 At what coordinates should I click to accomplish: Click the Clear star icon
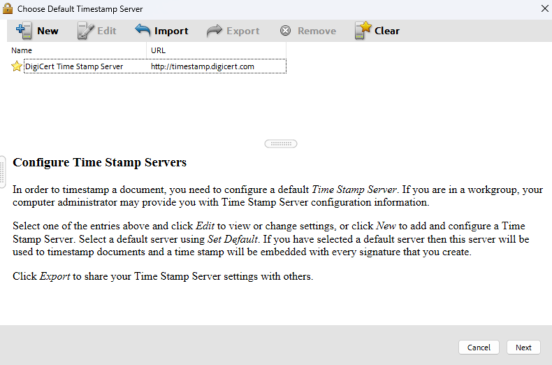pyautogui.click(x=363, y=30)
